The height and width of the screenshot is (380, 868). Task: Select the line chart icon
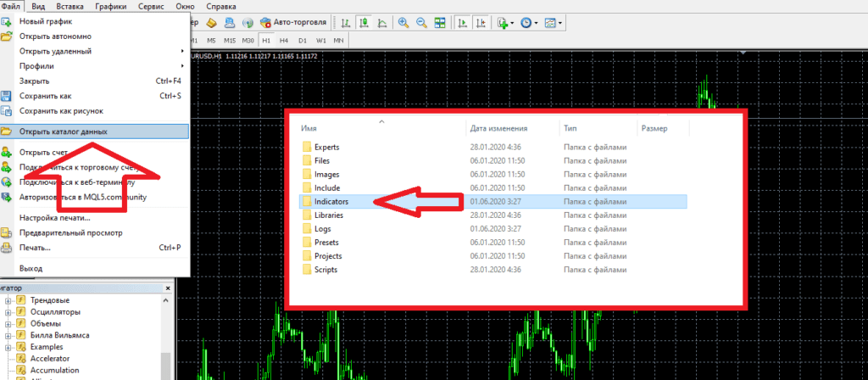coord(381,23)
